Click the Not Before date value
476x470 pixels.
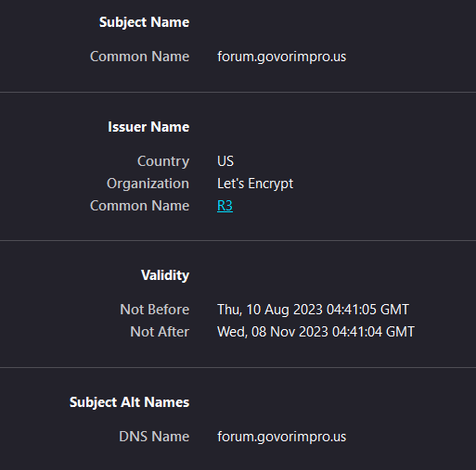pos(313,310)
